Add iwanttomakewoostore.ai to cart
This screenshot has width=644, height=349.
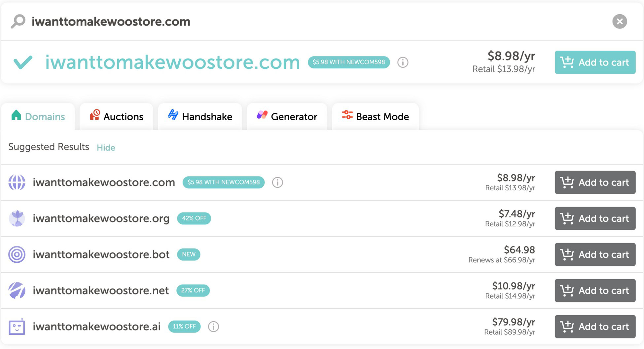tap(595, 327)
